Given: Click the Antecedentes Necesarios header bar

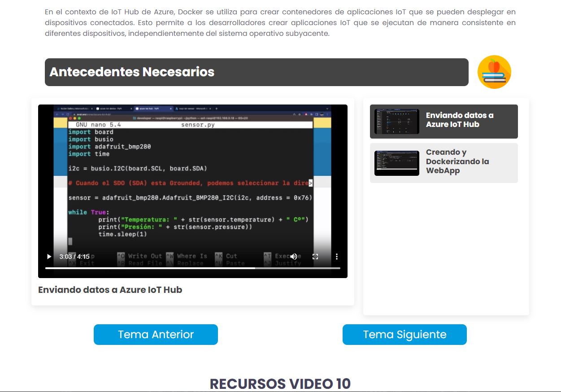Looking at the screenshot, I should [x=257, y=72].
